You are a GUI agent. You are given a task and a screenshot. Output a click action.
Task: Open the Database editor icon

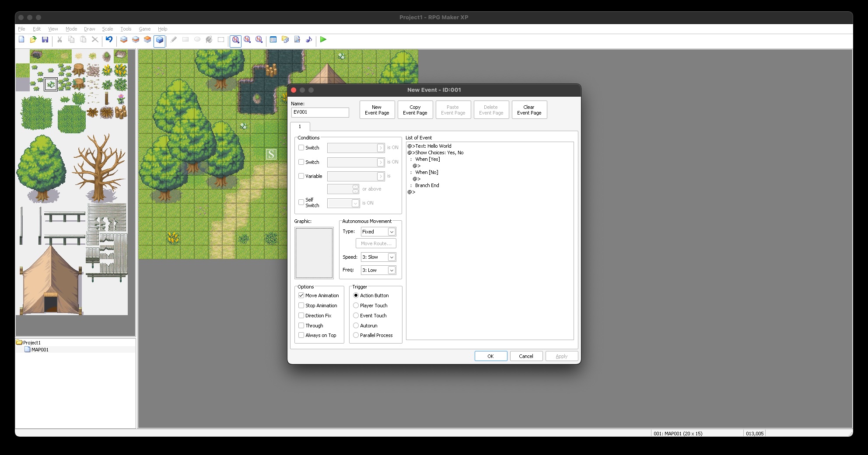(273, 39)
